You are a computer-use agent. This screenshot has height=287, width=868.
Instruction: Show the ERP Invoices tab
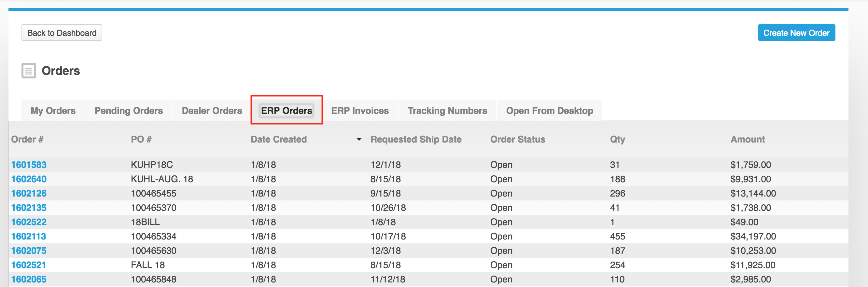click(x=359, y=111)
